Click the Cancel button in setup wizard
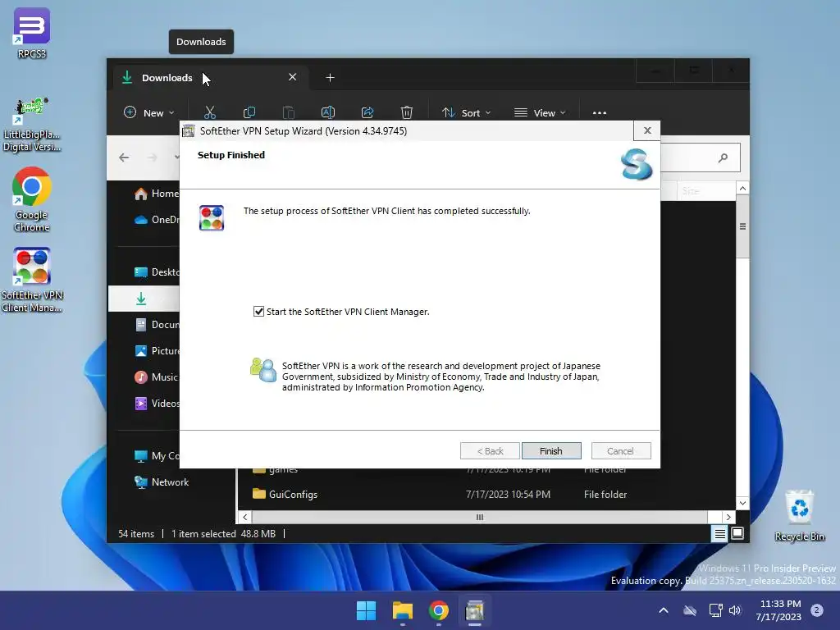This screenshot has height=630, width=840. (621, 451)
